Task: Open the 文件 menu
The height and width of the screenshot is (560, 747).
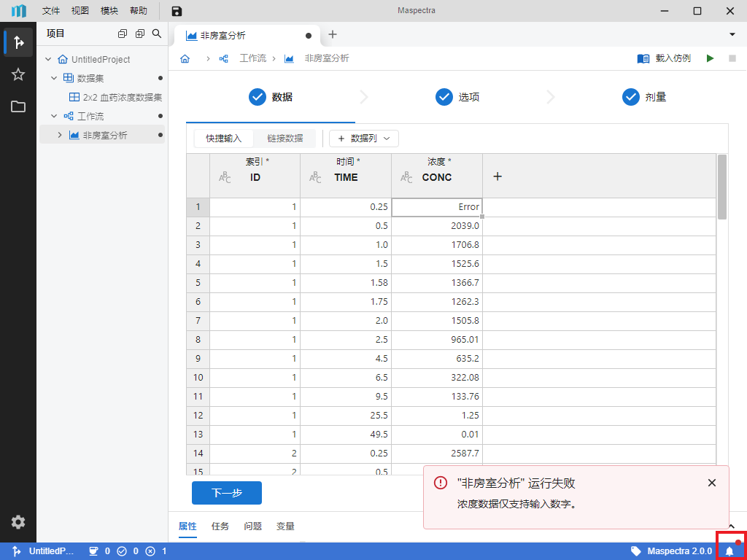Action: [51, 11]
